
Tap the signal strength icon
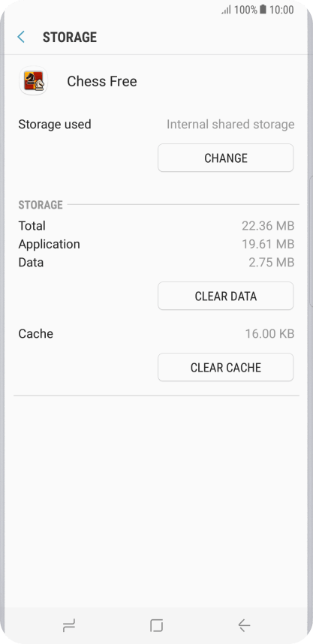click(227, 10)
